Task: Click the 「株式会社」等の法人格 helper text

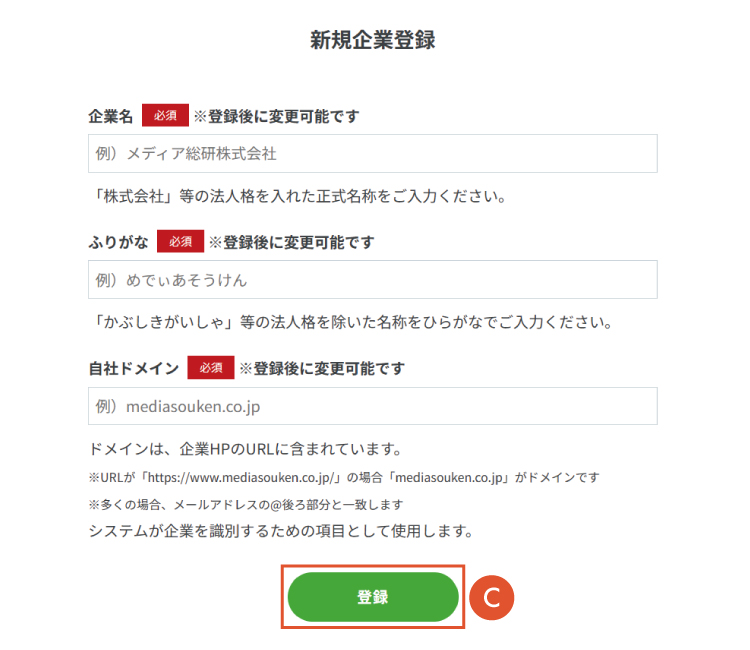Action: 296,196
